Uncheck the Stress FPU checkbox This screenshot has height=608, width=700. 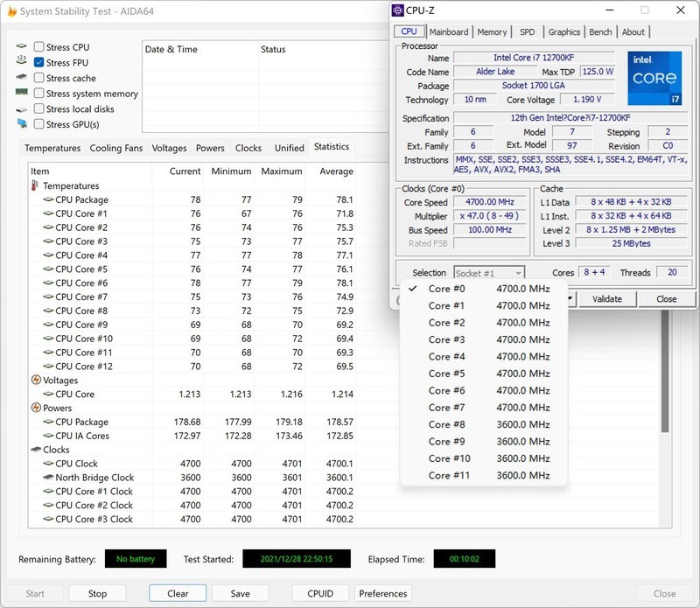point(39,63)
